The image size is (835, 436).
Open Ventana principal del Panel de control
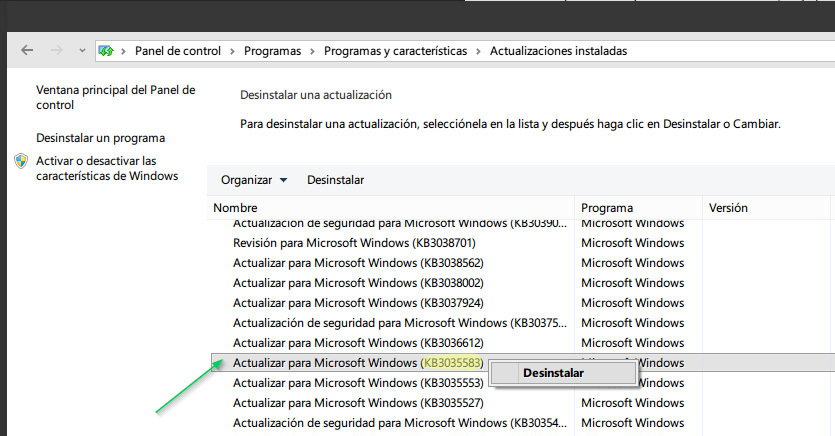click(116, 97)
